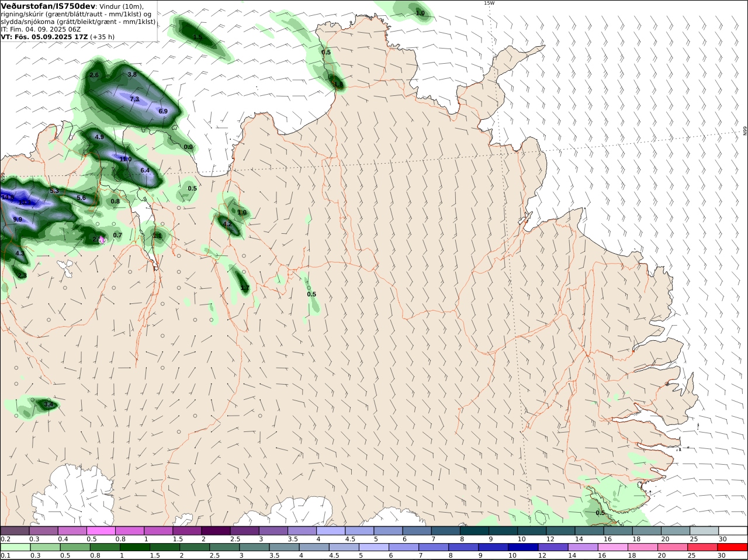Screen dimensions: 748x560
Task: Click the periwinkle swatch labelled 4 in upper legend
Action: coord(331,530)
